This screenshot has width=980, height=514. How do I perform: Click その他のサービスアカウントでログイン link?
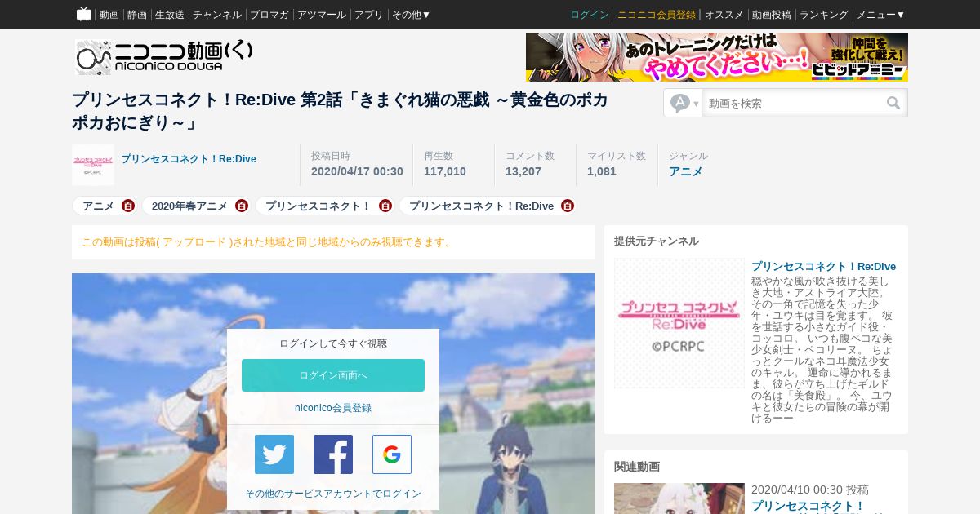333,494
